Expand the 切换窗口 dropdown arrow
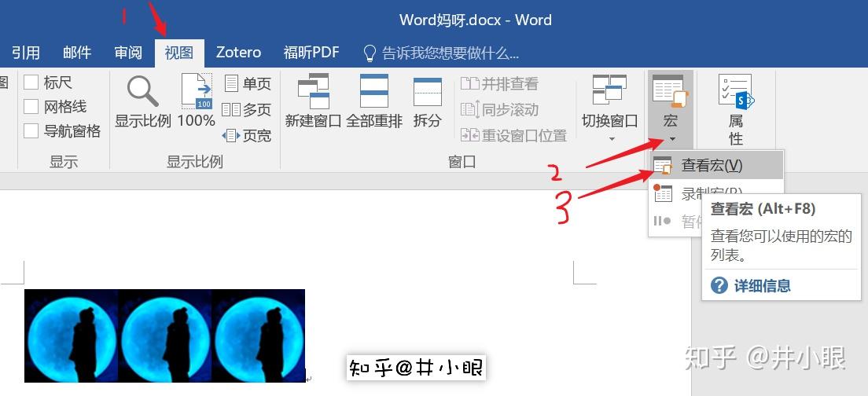868x396 pixels. coord(612,139)
